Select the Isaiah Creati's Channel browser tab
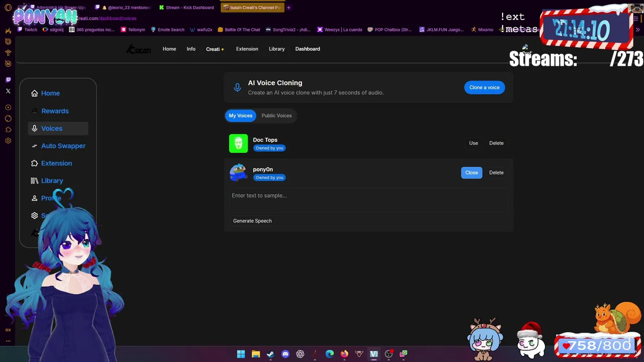This screenshot has height=362, width=644. (x=252, y=8)
